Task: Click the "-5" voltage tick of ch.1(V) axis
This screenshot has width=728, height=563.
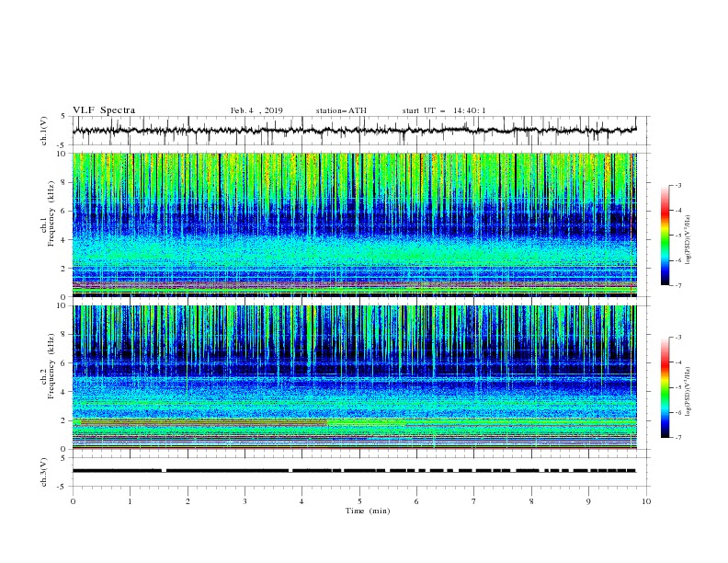Action: coord(62,145)
